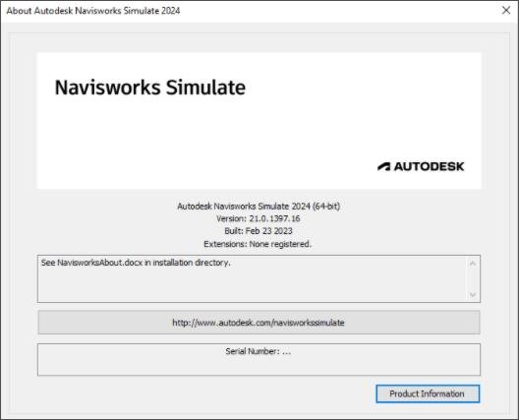Click the dialog title 'About Autodesk Navisworks Simulate 2024'
This screenshot has width=519, height=420.
pyautogui.click(x=93, y=11)
